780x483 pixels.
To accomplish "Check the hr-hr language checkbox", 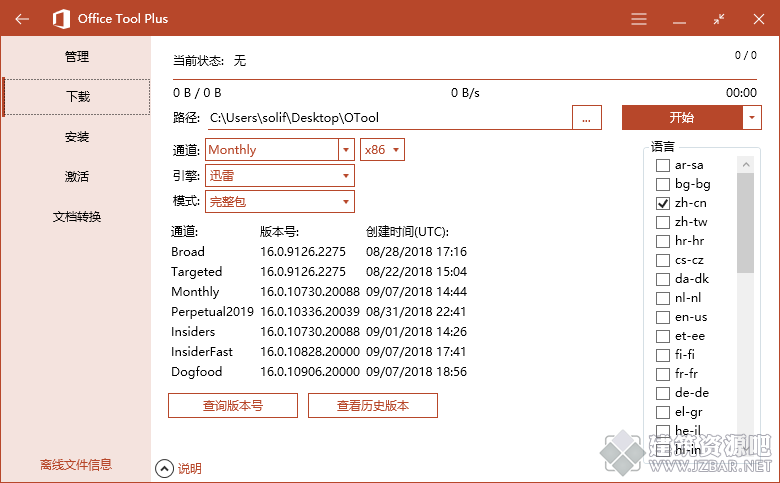I will 663,241.
